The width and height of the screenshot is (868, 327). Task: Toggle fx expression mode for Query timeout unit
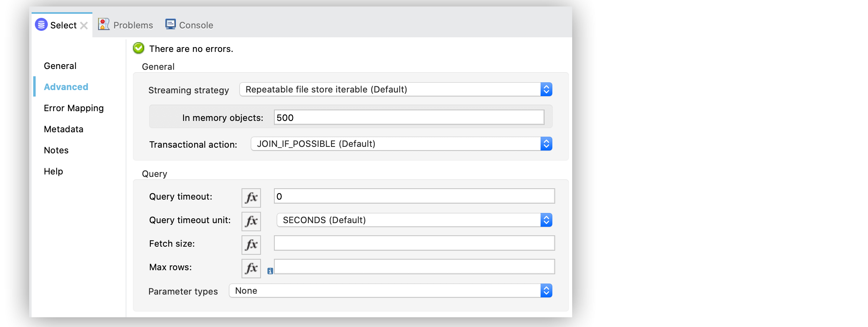[x=251, y=221]
